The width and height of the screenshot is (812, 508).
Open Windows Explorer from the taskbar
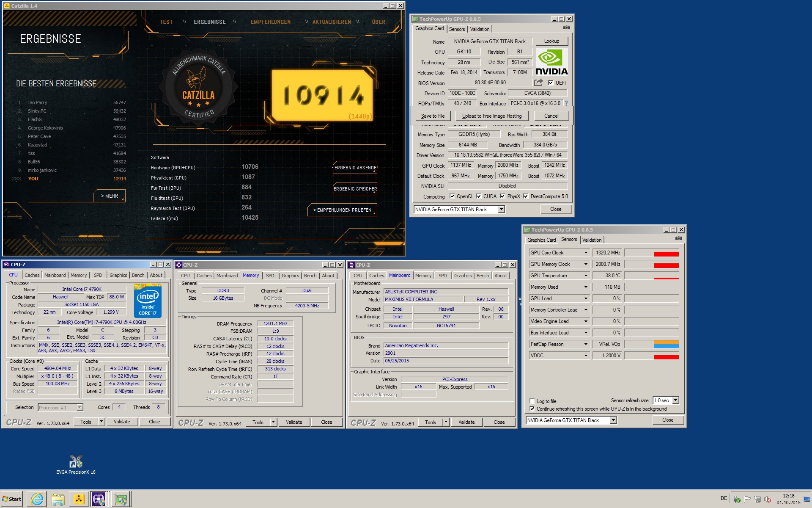pos(58,499)
